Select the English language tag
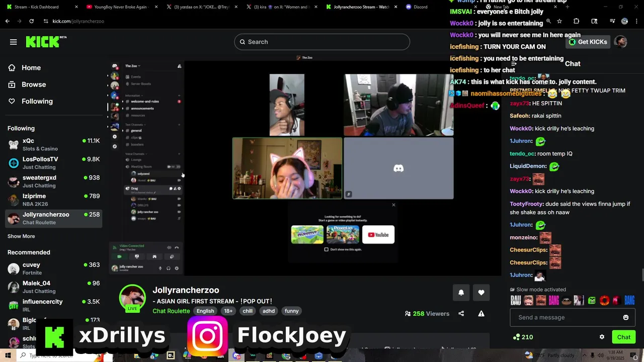Viewport: 644px width, 362px height. 205,311
